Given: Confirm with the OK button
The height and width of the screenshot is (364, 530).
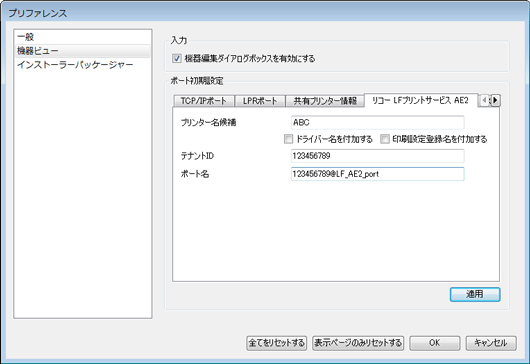Looking at the screenshot, I should click(435, 343).
